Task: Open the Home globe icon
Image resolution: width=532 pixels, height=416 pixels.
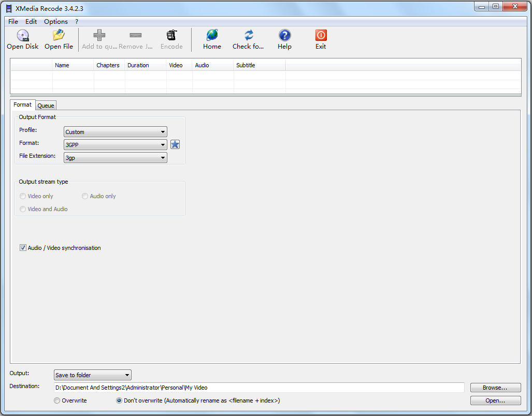Action: 212,35
